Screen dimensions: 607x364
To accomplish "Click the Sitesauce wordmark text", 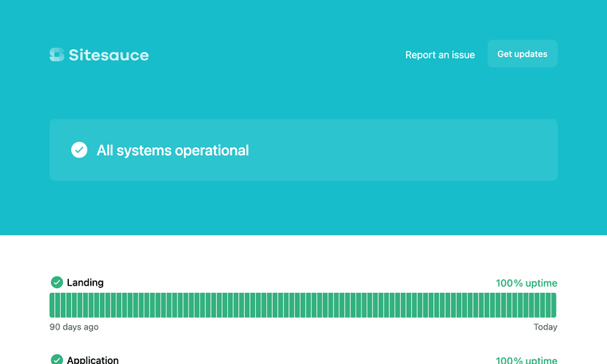I will point(108,55).
